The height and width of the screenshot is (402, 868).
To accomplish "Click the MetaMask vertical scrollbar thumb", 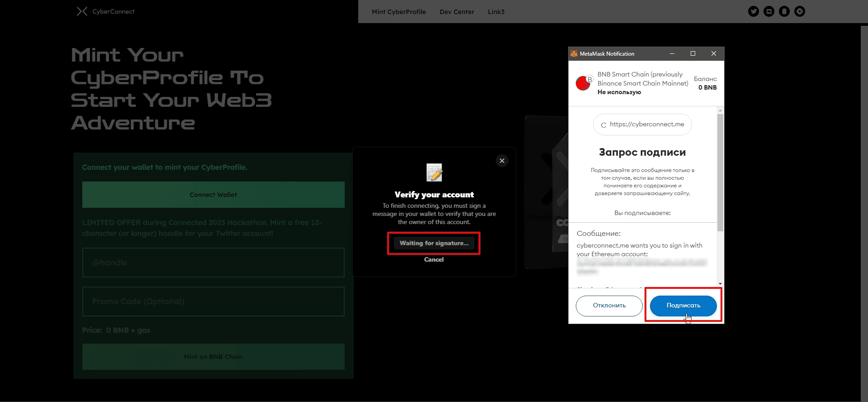I will [x=720, y=172].
